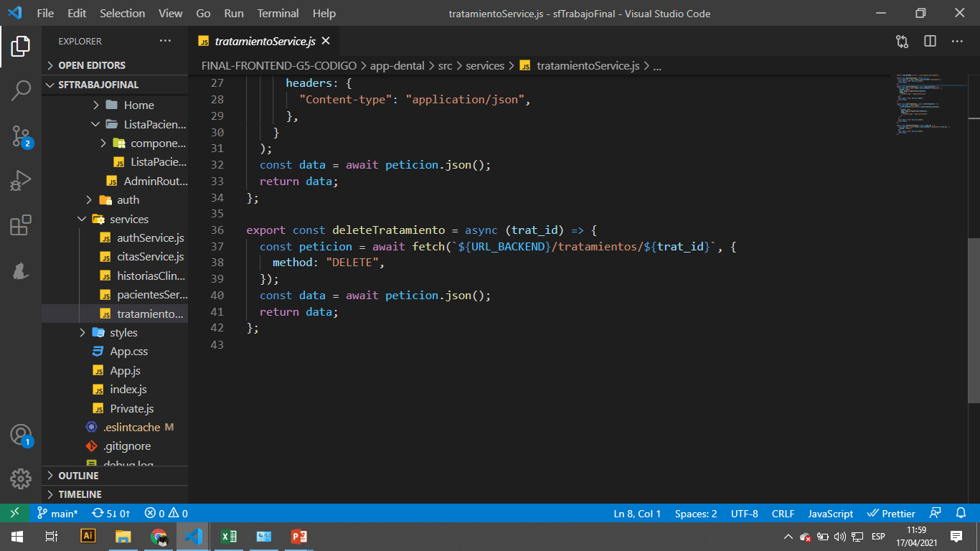980x551 pixels.
Task: Open the Search view in activity bar
Action: (21, 91)
